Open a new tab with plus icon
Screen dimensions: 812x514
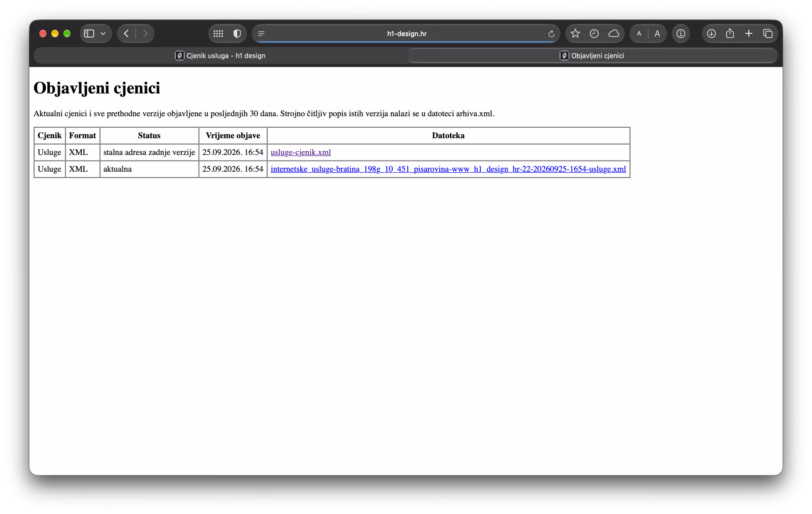click(x=749, y=33)
